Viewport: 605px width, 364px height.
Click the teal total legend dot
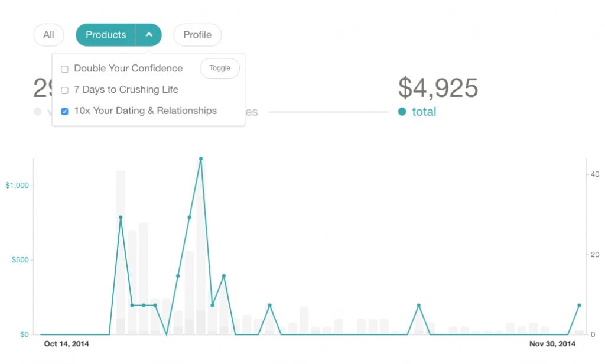click(x=402, y=112)
